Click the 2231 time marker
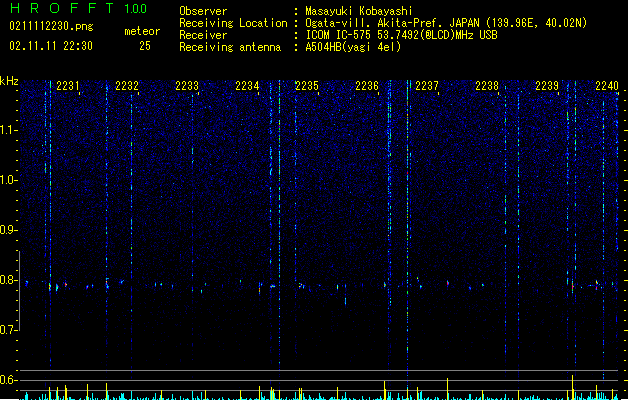This screenshot has width=629, height=400. 68,86
